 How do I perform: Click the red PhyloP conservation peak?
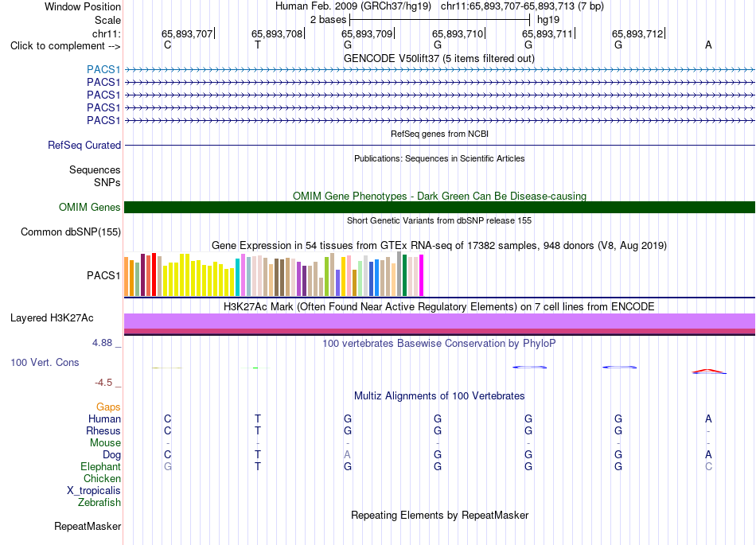coord(708,371)
